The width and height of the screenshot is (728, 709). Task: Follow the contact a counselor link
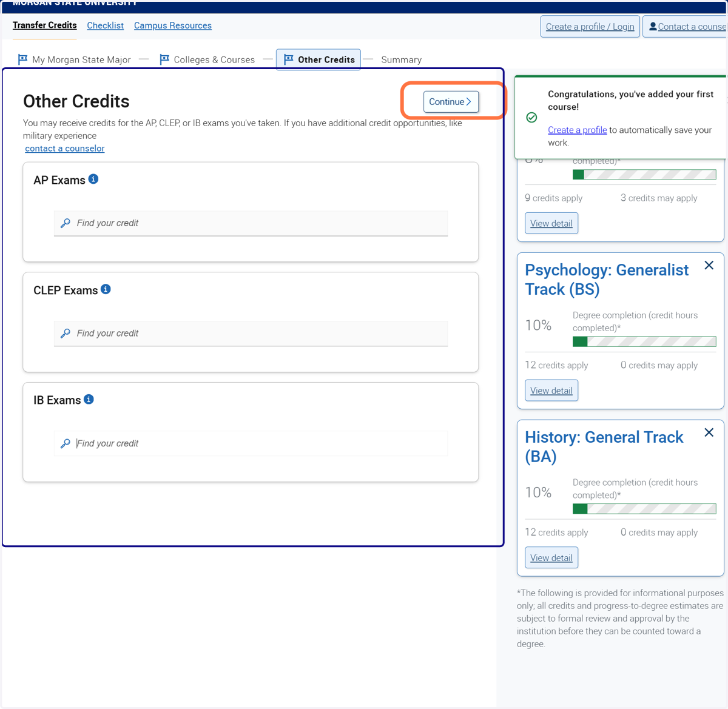tap(65, 149)
